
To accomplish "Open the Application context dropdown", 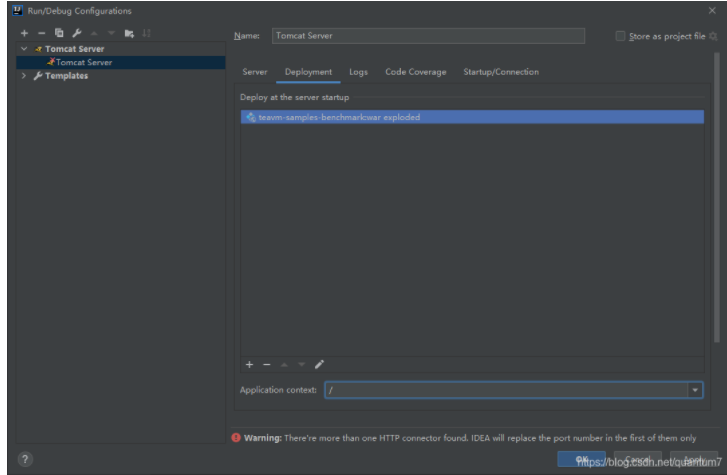I will click(694, 390).
